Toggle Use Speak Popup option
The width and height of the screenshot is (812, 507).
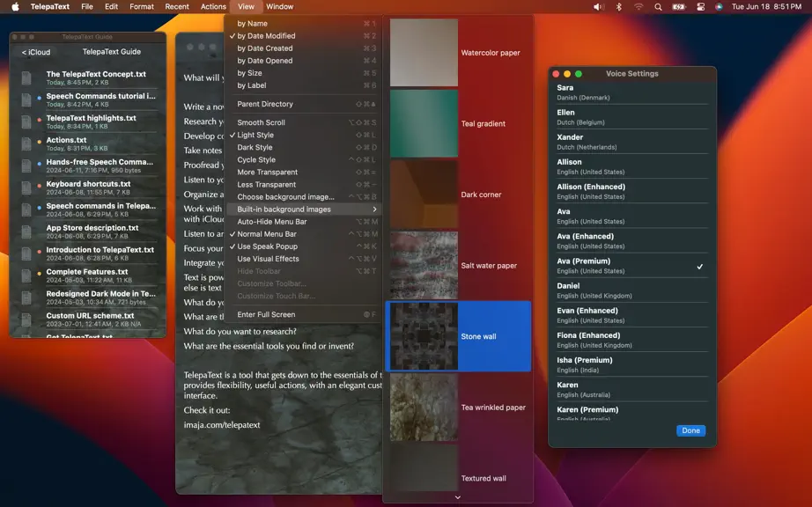pyautogui.click(x=303, y=246)
